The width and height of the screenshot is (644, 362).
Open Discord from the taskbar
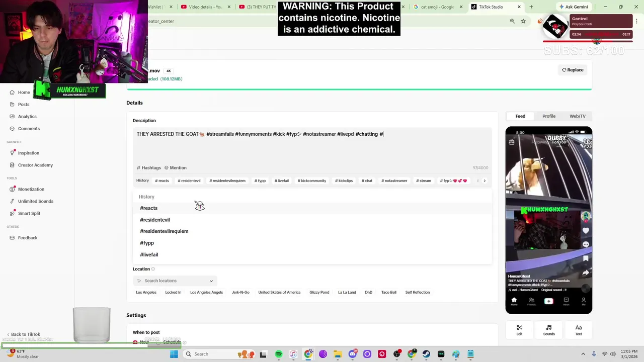(353, 354)
